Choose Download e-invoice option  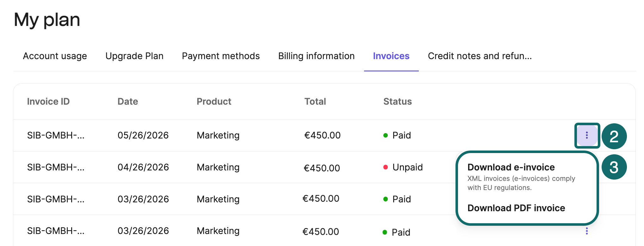pos(511,167)
